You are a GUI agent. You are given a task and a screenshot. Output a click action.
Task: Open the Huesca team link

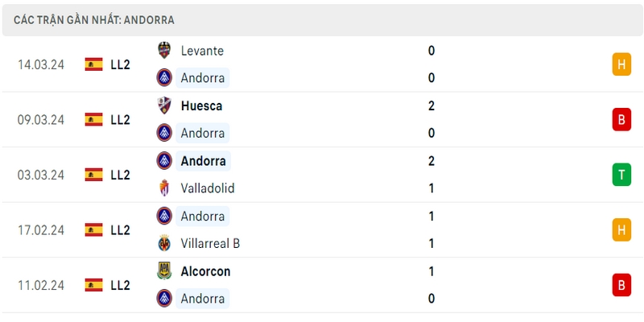coord(202,106)
